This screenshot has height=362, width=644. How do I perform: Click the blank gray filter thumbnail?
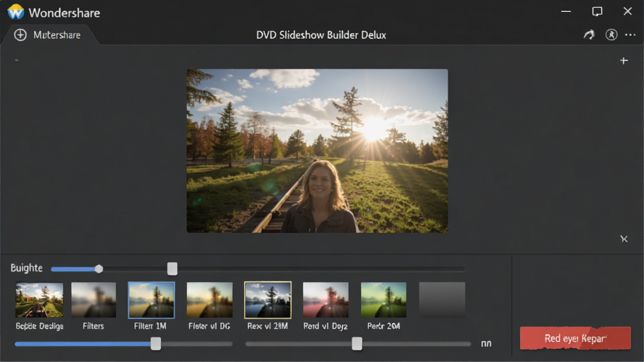pos(442,300)
